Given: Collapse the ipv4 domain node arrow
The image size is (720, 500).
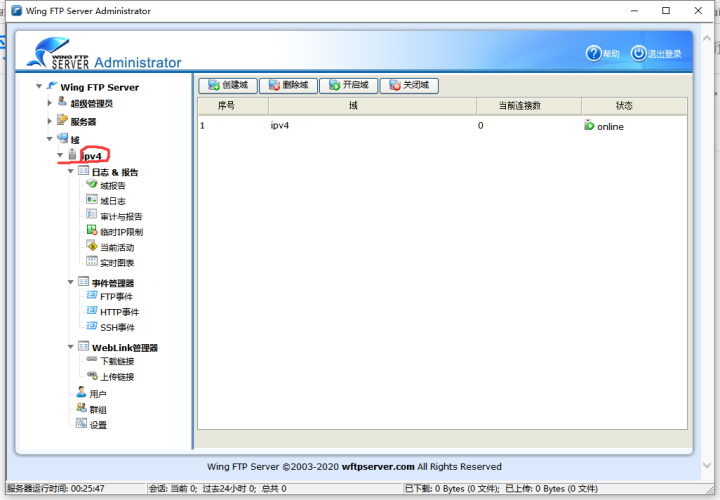Looking at the screenshot, I should [x=60, y=155].
